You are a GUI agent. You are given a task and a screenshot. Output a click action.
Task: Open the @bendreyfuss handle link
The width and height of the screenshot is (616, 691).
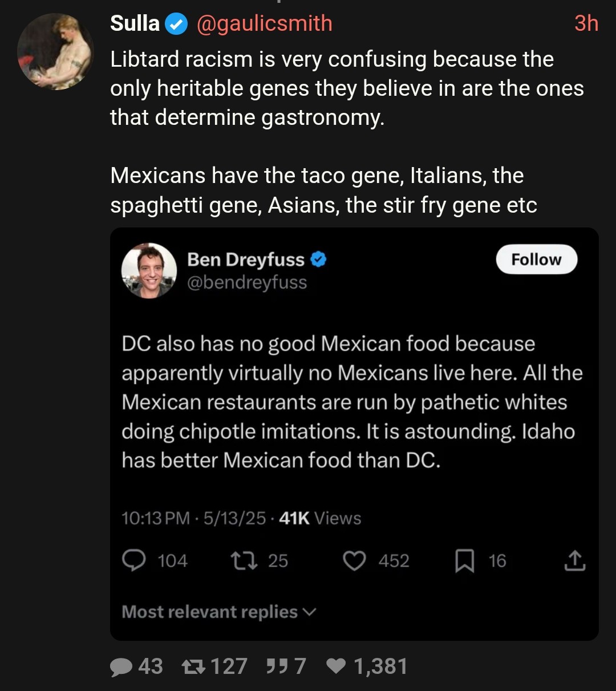pos(247,282)
